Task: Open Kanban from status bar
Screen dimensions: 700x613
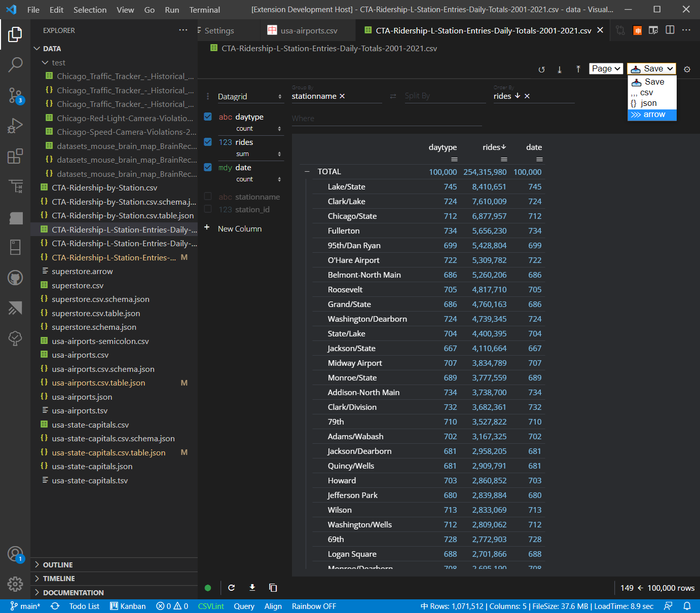Action: coord(128,606)
